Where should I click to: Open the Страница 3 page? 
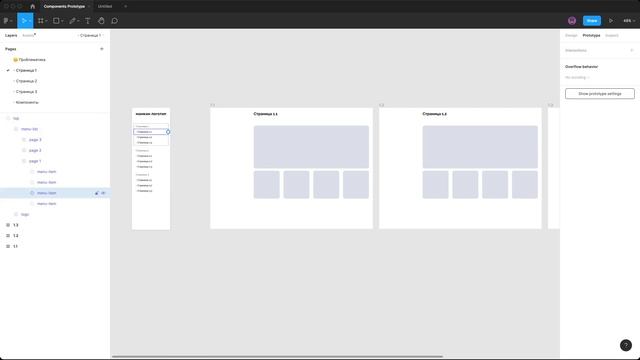(x=26, y=91)
